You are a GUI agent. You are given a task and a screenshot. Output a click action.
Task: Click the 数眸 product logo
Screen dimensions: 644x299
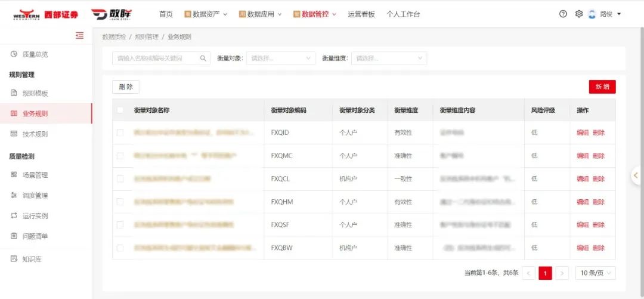pyautogui.click(x=112, y=14)
